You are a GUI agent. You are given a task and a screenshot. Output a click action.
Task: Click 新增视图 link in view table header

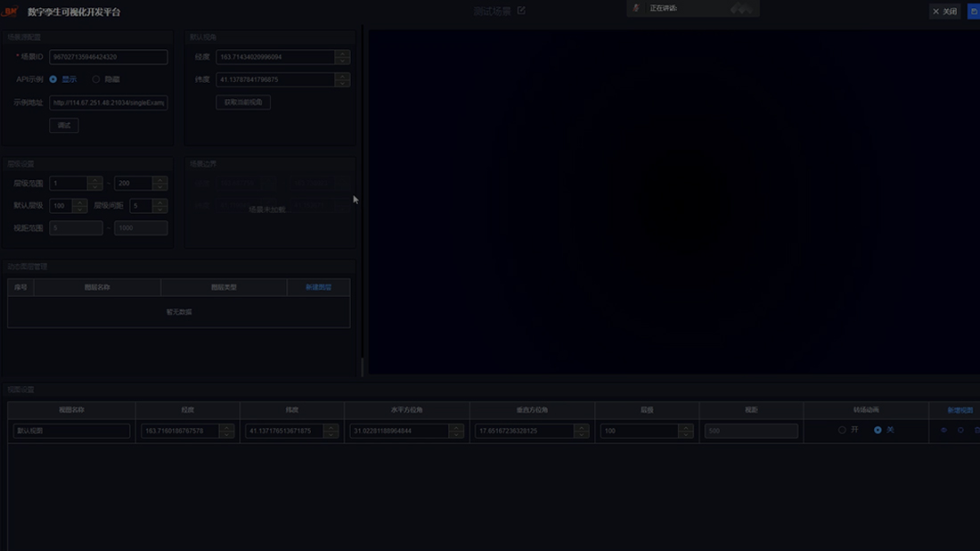click(x=960, y=410)
